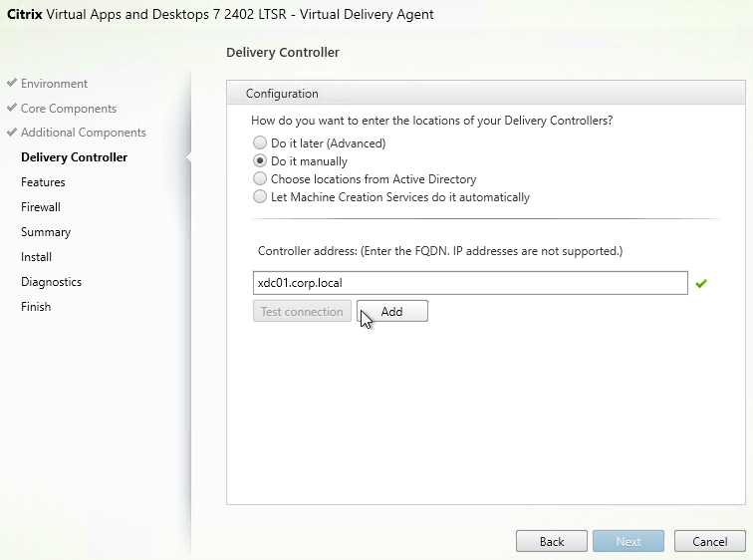Open the Features step in sidebar
The image size is (753, 560).
(43, 182)
